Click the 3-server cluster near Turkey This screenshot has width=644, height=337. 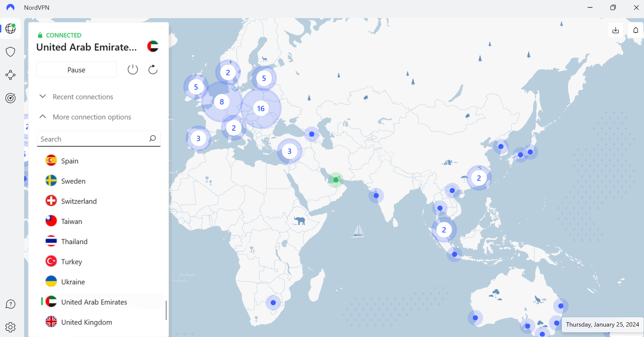pyautogui.click(x=289, y=151)
